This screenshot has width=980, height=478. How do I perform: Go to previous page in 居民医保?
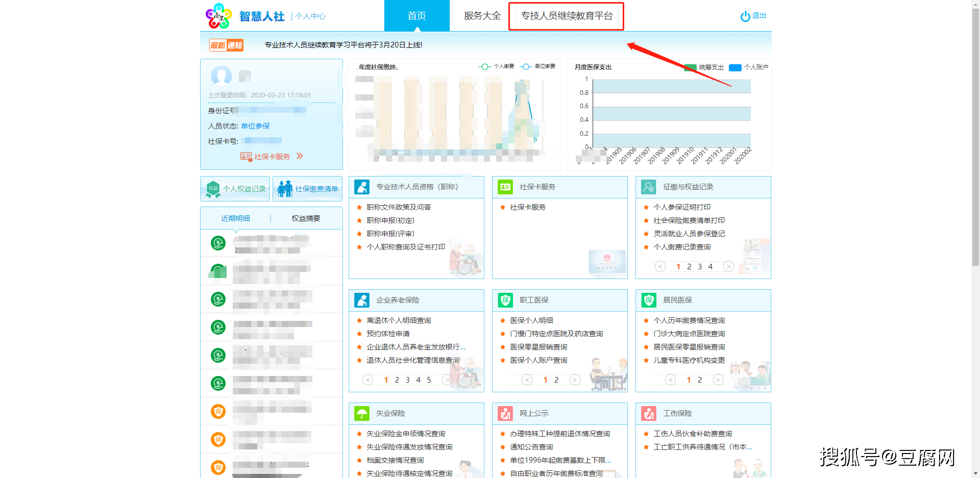[671, 380]
